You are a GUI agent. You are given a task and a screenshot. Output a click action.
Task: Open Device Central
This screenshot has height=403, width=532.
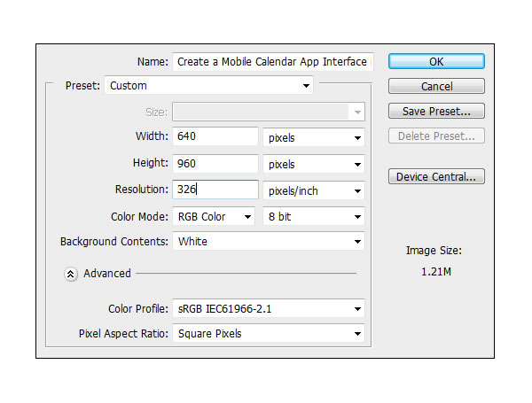(436, 176)
